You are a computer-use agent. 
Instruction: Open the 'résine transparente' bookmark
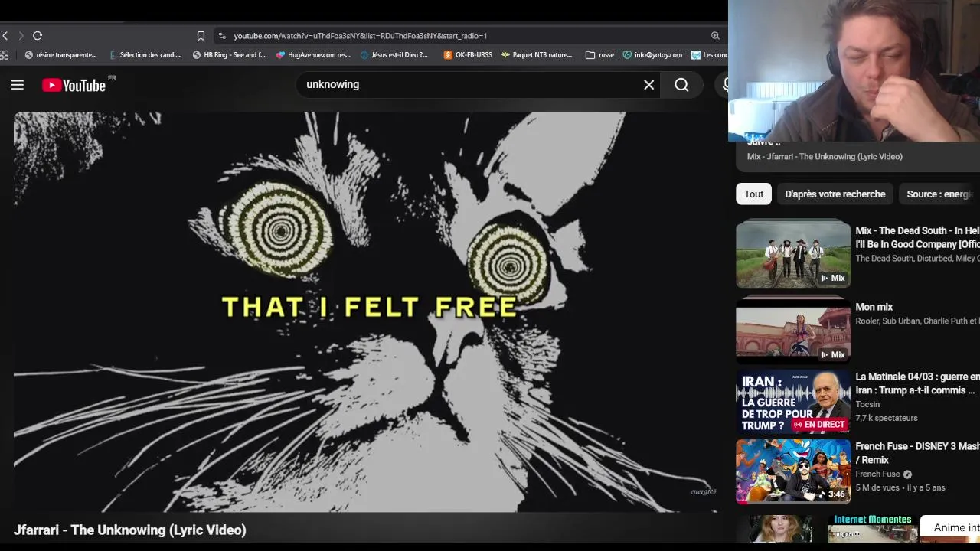[x=61, y=55]
